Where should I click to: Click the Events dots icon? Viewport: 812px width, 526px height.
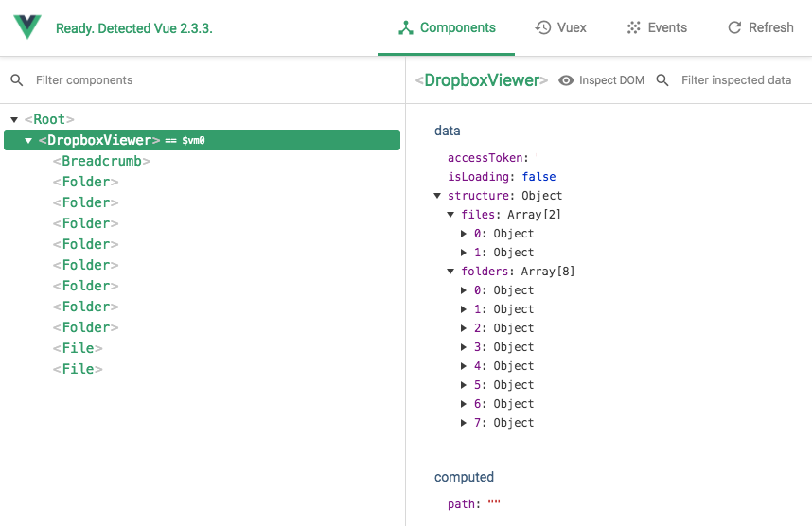pyautogui.click(x=633, y=27)
